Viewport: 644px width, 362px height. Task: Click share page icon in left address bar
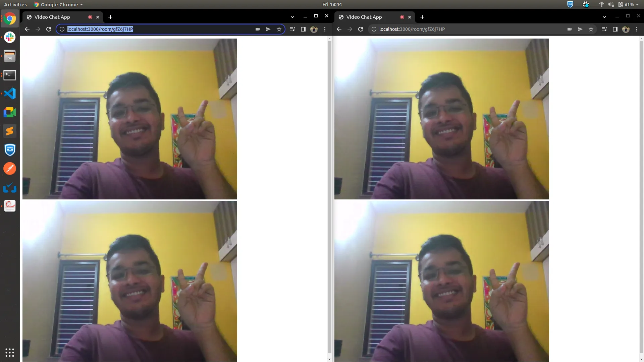(x=268, y=29)
